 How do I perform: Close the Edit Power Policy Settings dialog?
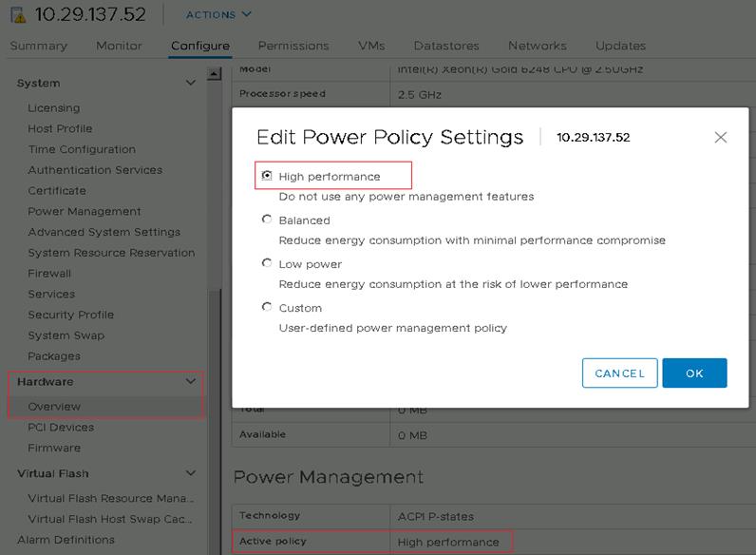click(720, 137)
